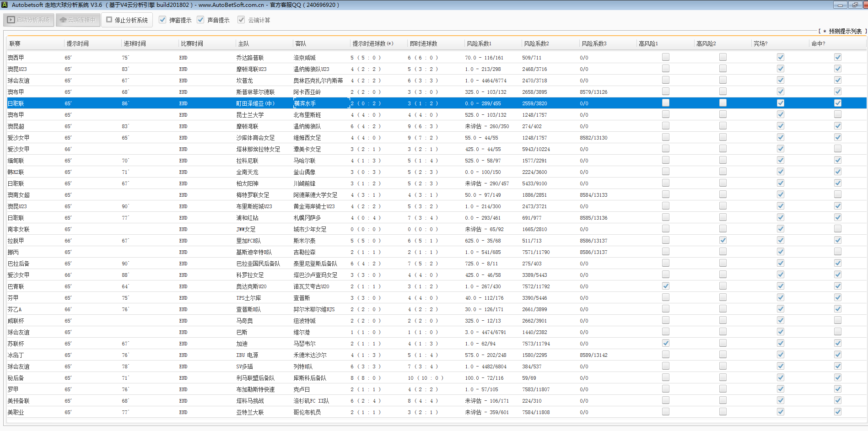This screenshot has width=868, height=431.
Task: Disable the 声音提示 checkbox
Action: (x=200, y=20)
